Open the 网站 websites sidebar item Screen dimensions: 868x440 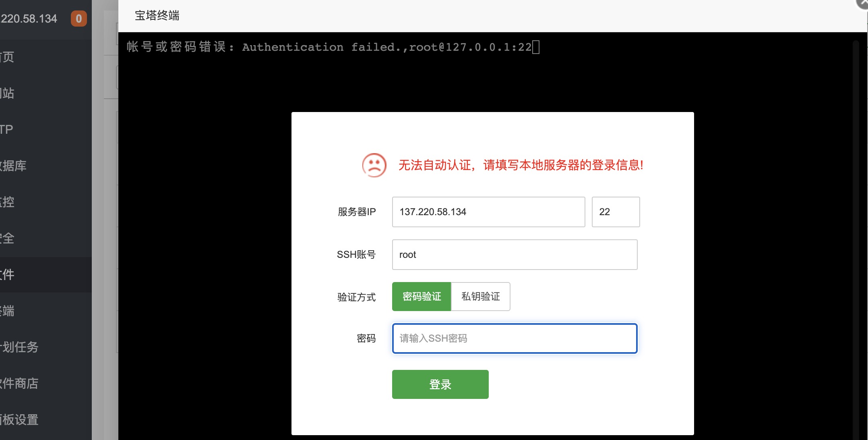(x=46, y=93)
